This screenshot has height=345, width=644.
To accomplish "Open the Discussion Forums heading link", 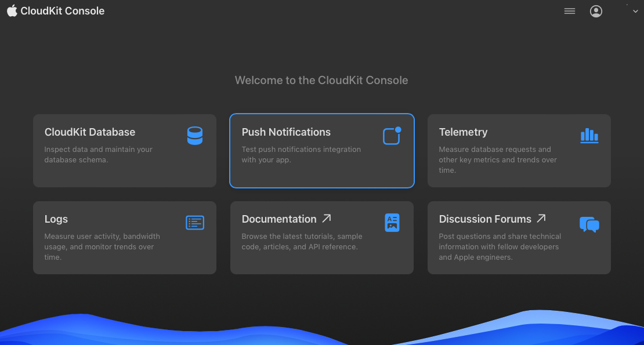I will pos(485,219).
